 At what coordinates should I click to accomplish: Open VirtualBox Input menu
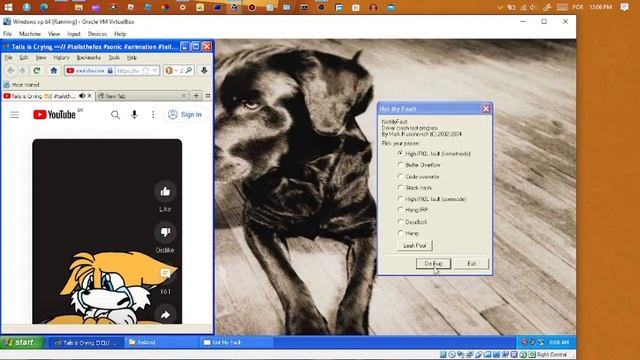click(x=73, y=34)
